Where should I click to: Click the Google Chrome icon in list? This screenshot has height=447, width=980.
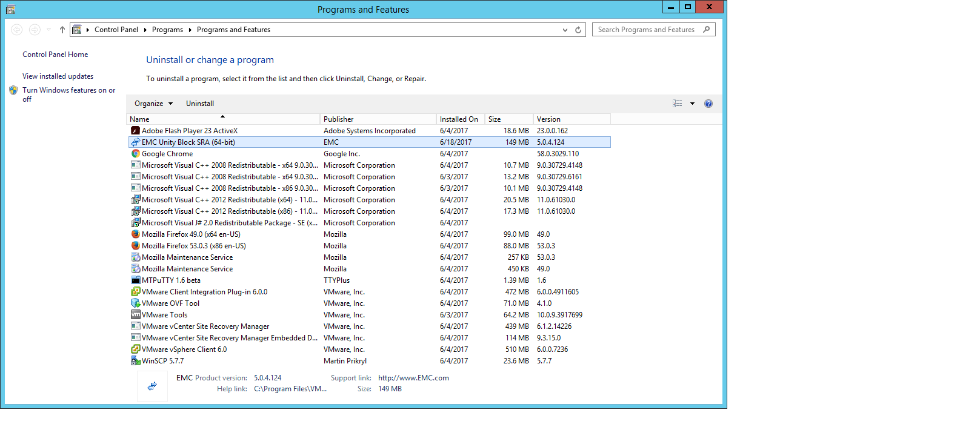click(136, 154)
